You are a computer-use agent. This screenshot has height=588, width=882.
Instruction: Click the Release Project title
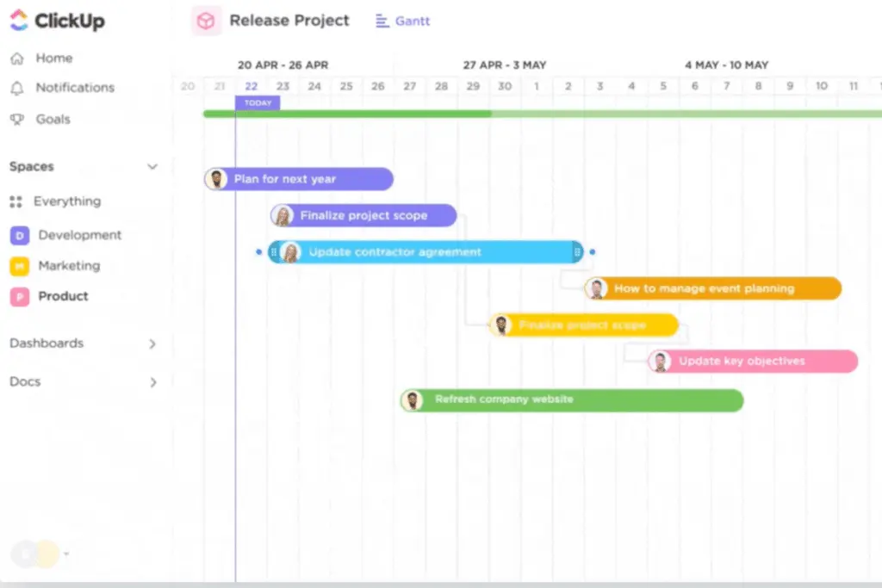pyautogui.click(x=289, y=21)
